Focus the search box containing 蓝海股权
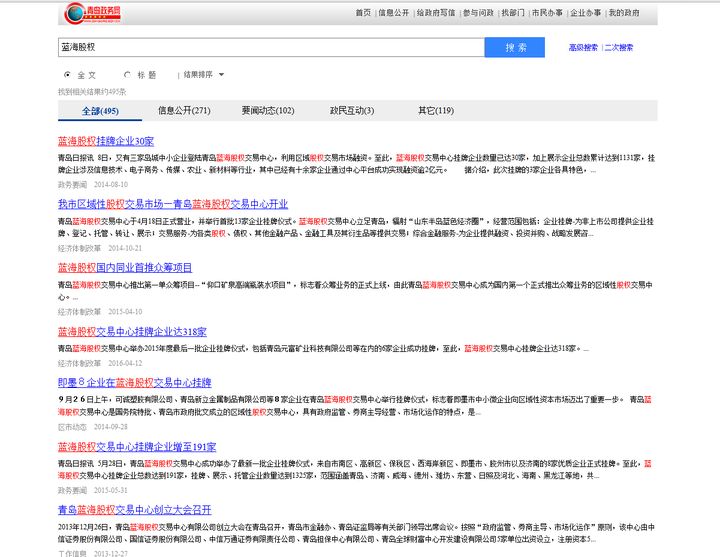720x557 pixels. [x=271, y=47]
